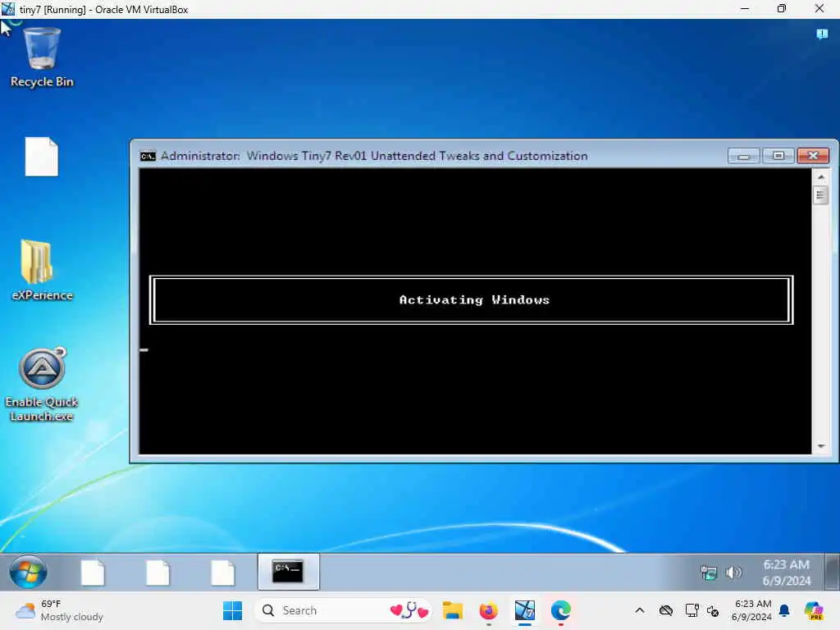Maximize the Tiny7 tweaks console window

(778, 156)
